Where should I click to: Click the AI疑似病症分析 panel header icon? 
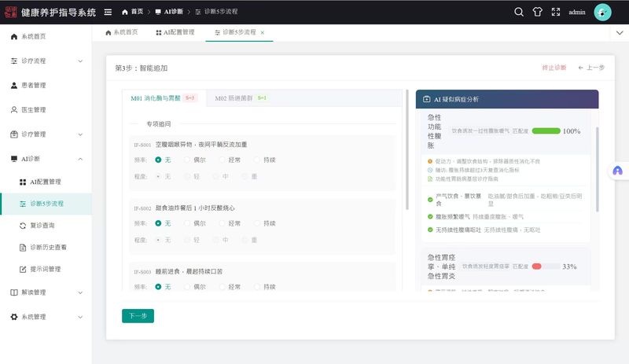[426, 99]
